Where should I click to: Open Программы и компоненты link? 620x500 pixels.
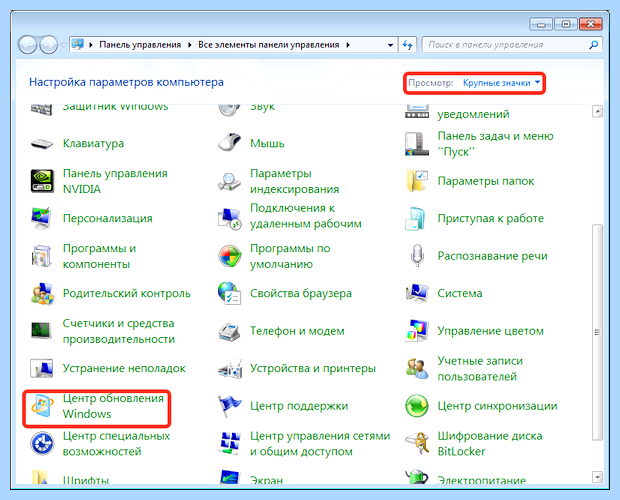tap(99, 256)
